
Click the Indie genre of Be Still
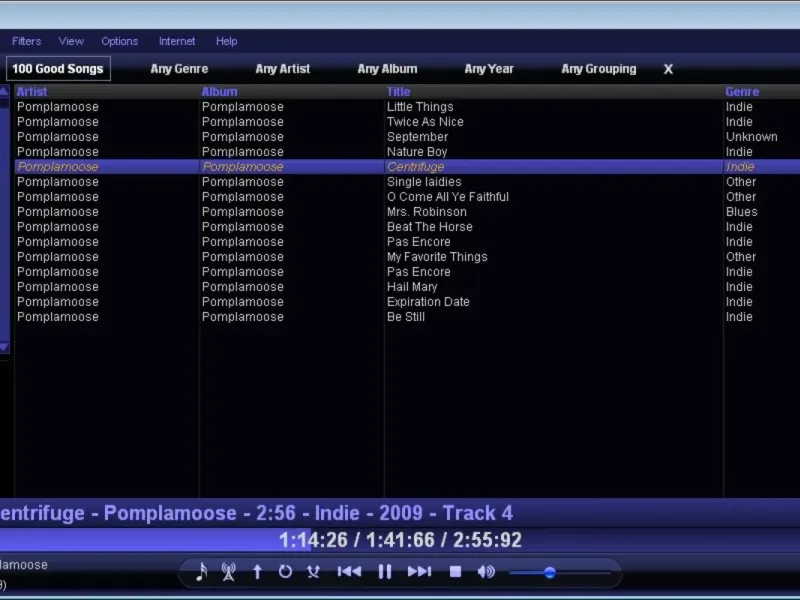(x=739, y=317)
